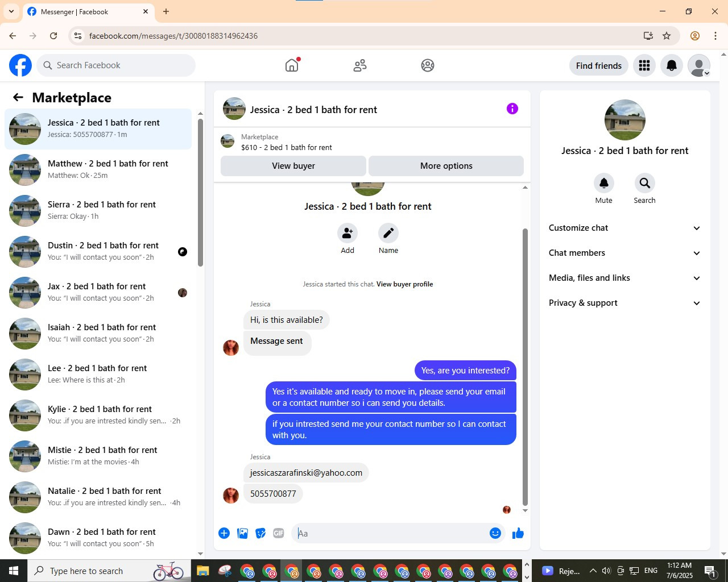
Task: Open new browser tab
Action: coord(166,11)
